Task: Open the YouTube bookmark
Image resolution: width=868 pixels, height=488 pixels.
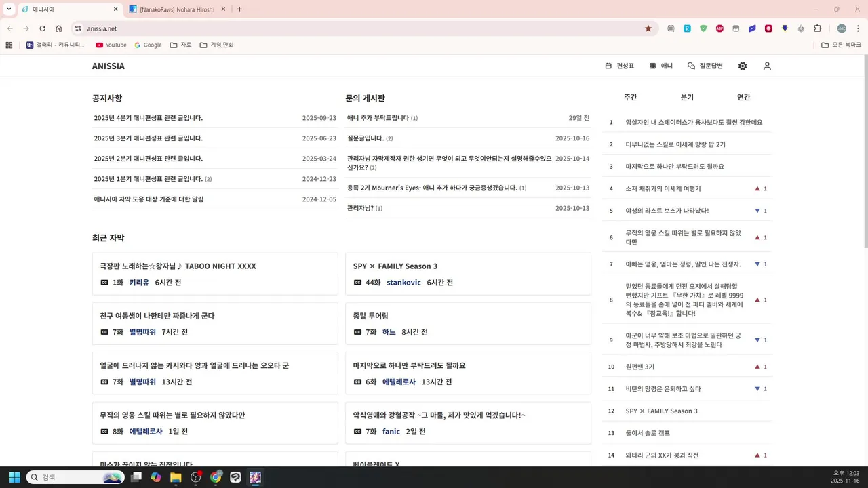Action: (111, 45)
